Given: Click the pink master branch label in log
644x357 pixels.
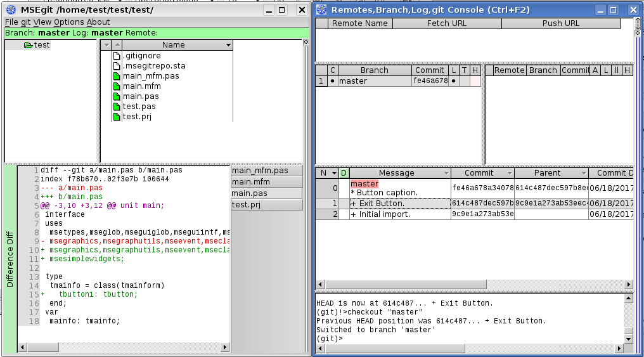Looking at the screenshot, I should [364, 184].
